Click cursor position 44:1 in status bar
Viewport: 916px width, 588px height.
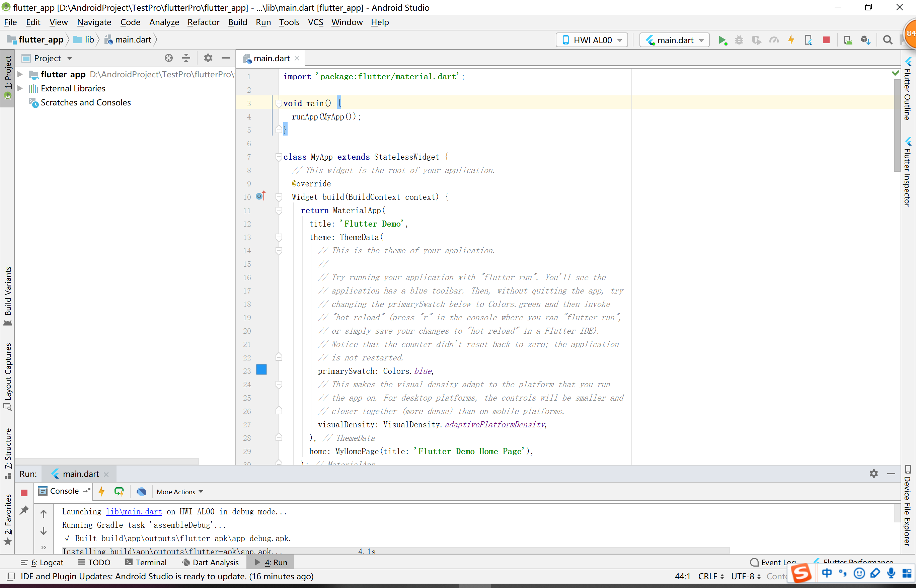pyautogui.click(x=682, y=576)
